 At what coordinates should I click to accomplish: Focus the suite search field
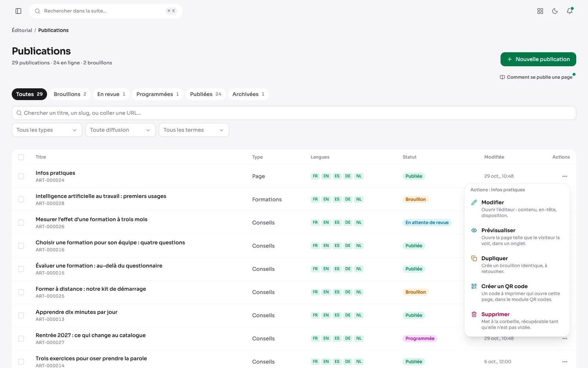click(106, 11)
